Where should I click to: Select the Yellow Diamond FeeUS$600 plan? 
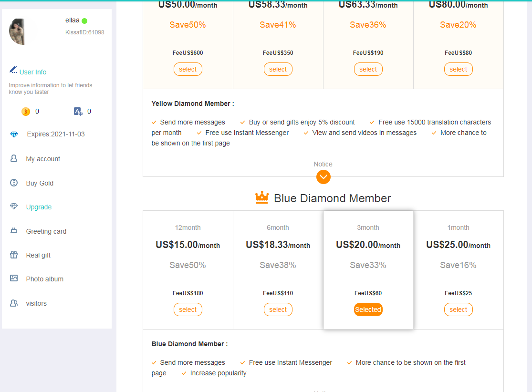(x=188, y=69)
